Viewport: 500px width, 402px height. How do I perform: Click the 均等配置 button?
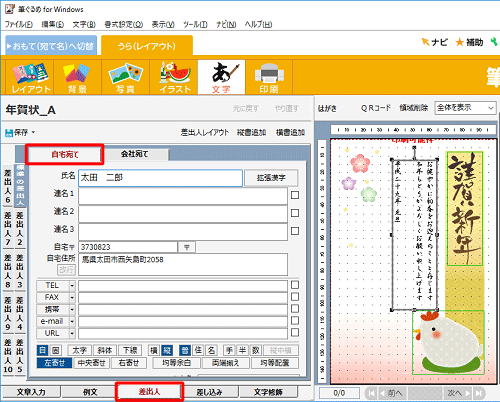coord(275,363)
